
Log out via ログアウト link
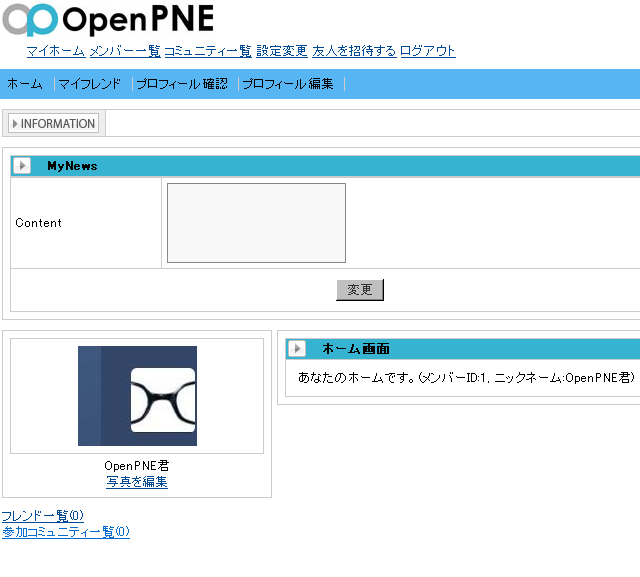pos(427,51)
